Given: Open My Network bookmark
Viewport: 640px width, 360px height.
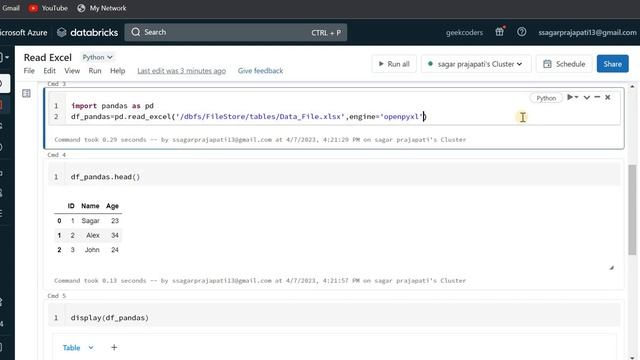Looking at the screenshot, I should coord(102,8).
